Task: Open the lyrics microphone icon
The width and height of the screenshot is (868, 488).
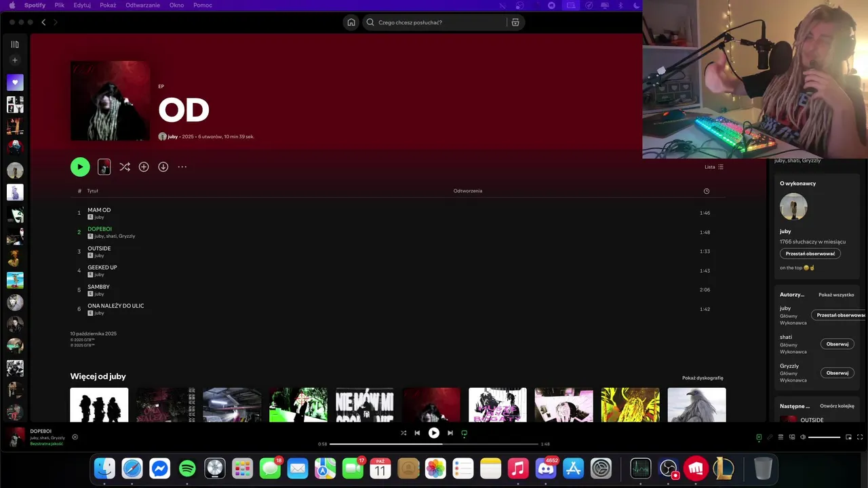Action: pos(770,437)
